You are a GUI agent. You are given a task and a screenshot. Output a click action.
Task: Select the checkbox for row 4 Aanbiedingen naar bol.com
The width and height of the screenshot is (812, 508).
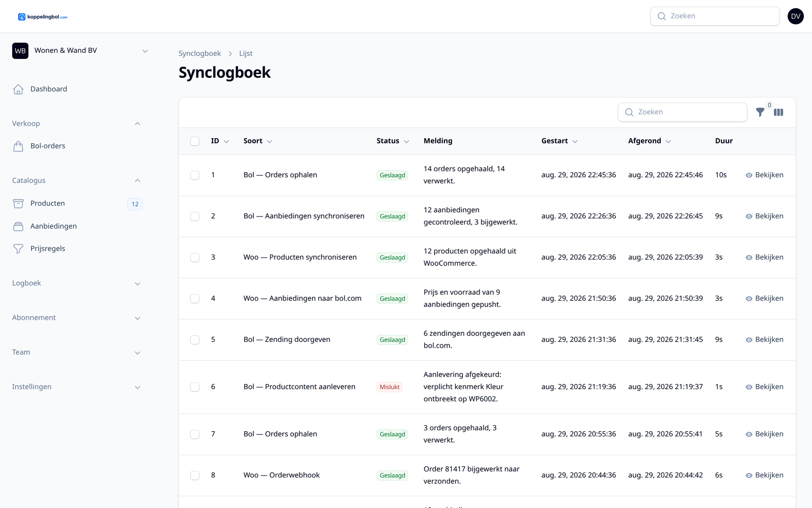click(195, 299)
